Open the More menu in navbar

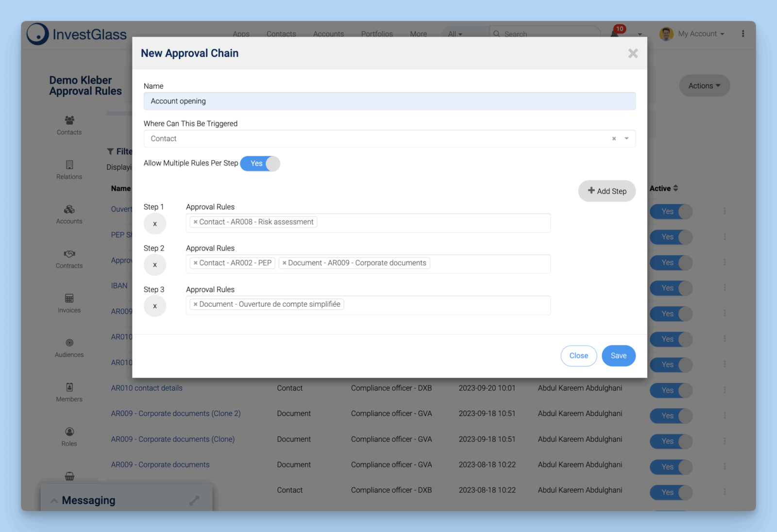[x=418, y=34]
